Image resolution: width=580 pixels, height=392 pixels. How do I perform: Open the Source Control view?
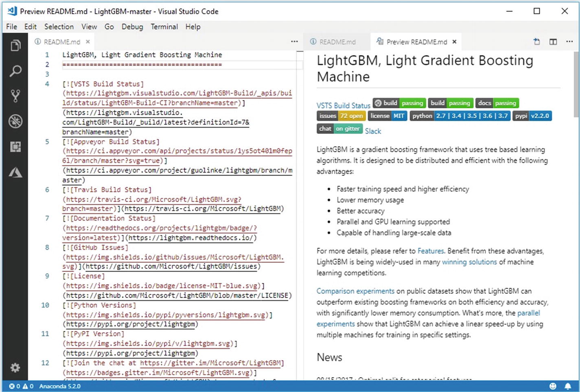point(15,96)
